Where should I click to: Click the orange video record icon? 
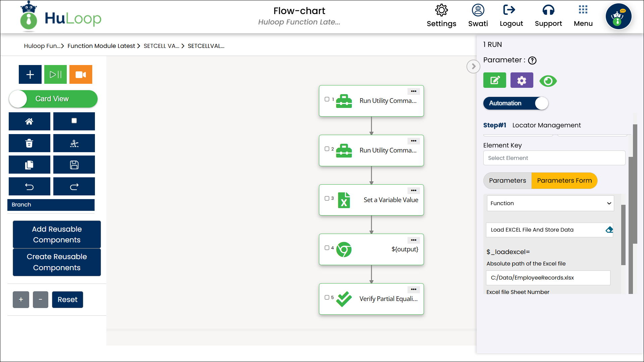80,74
